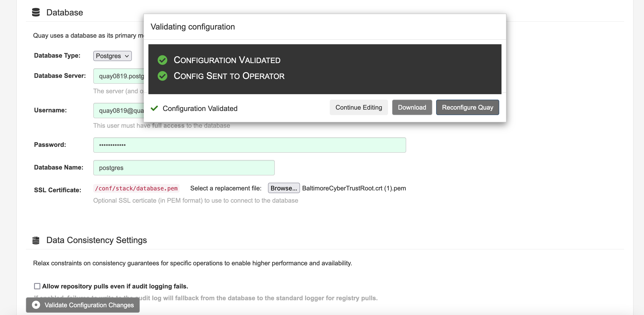The height and width of the screenshot is (315, 644).
Task: Click the BaltimoreCyberTrustRoot.crt filename text
Action: click(x=354, y=188)
